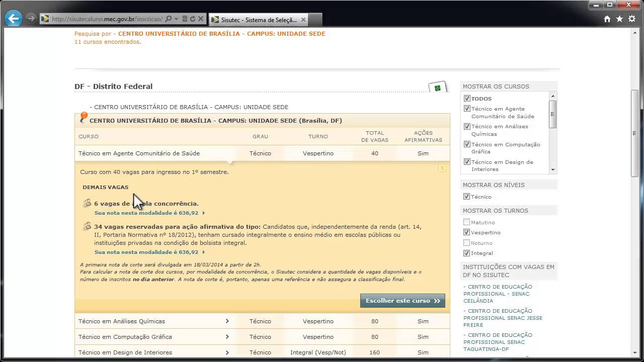644x362 pixels.
Task: Open browser Tools gear menu
Action: coord(631,19)
